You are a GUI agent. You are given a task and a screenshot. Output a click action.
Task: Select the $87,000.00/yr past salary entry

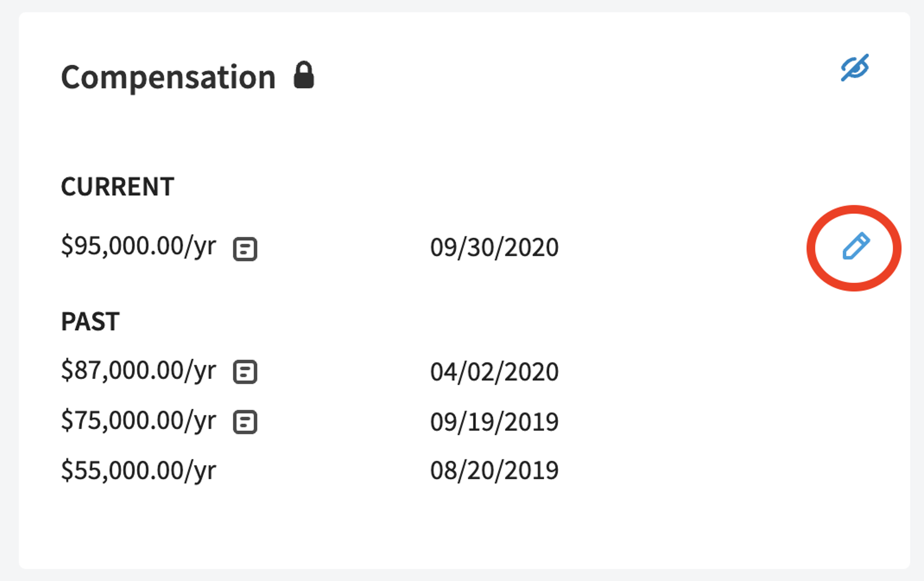(139, 370)
